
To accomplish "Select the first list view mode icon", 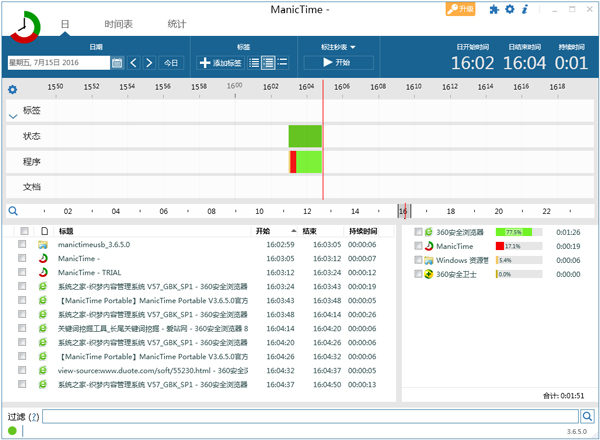I will tap(254, 63).
